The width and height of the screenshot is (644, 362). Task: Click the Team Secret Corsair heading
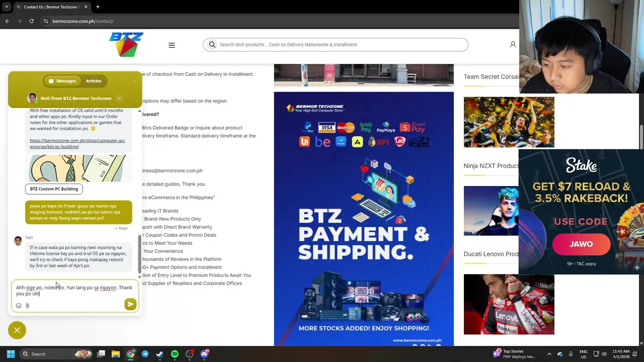[491, 77]
